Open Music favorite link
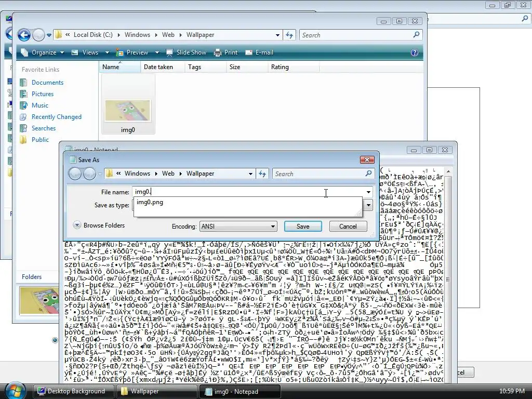Screen dimensions: 532x399 (39, 105)
